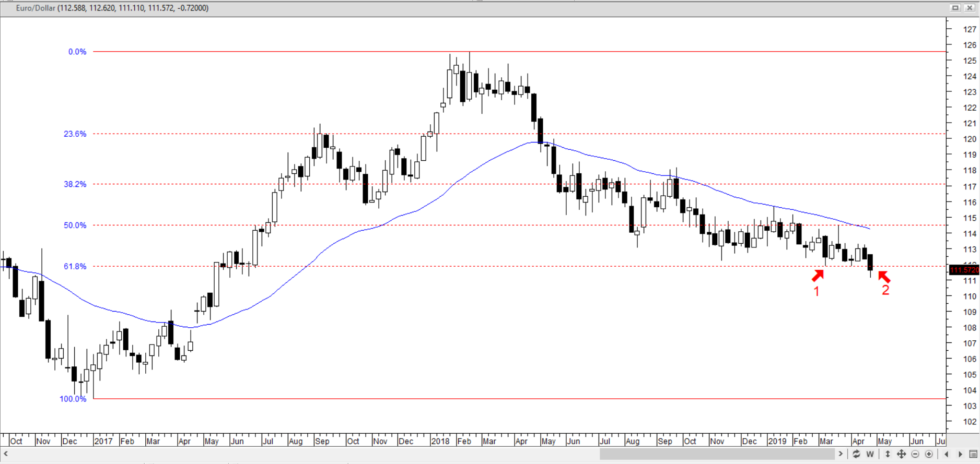Select the 0.0% Fibonacci level label
The image size is (980, 464).
[x=77, y=52]
